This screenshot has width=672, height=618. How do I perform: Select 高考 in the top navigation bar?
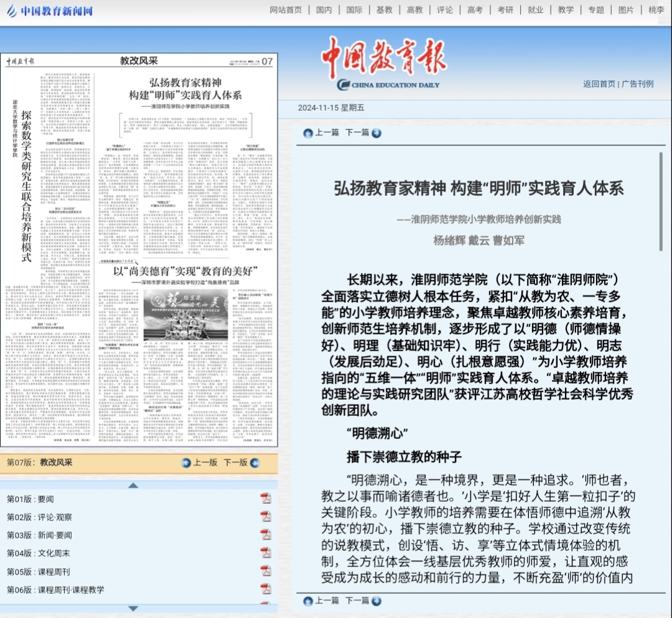(475, 10)
